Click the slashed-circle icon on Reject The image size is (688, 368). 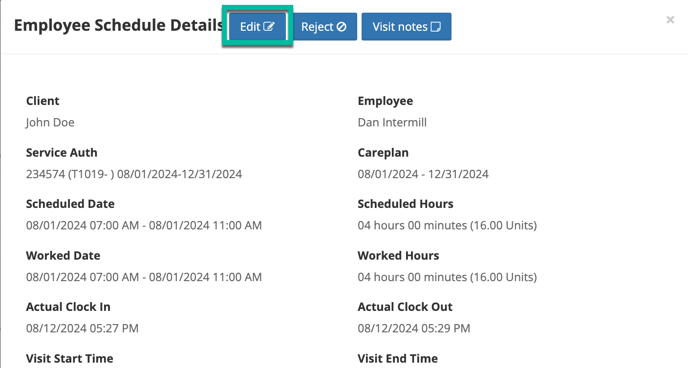(341, 27)
